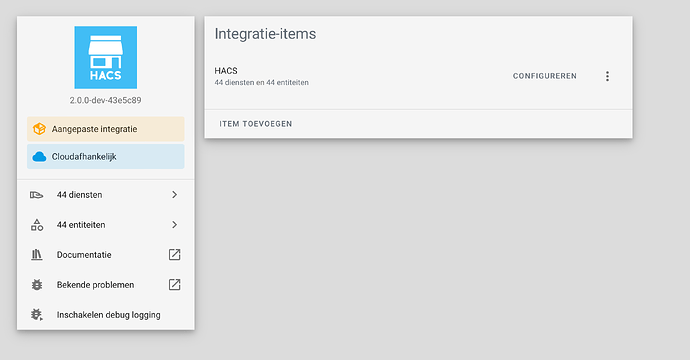Click the bug icon beside Bekende problemen

(37, 285)
